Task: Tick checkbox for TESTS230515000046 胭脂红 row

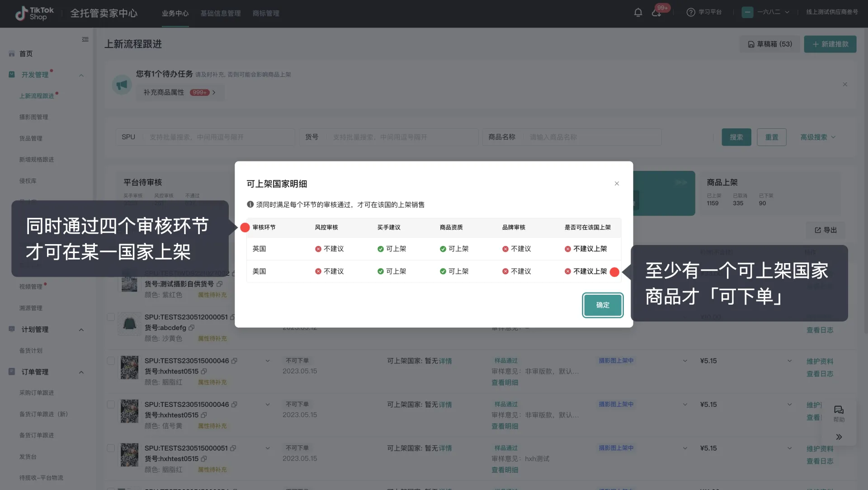Action: coord(111,361)
